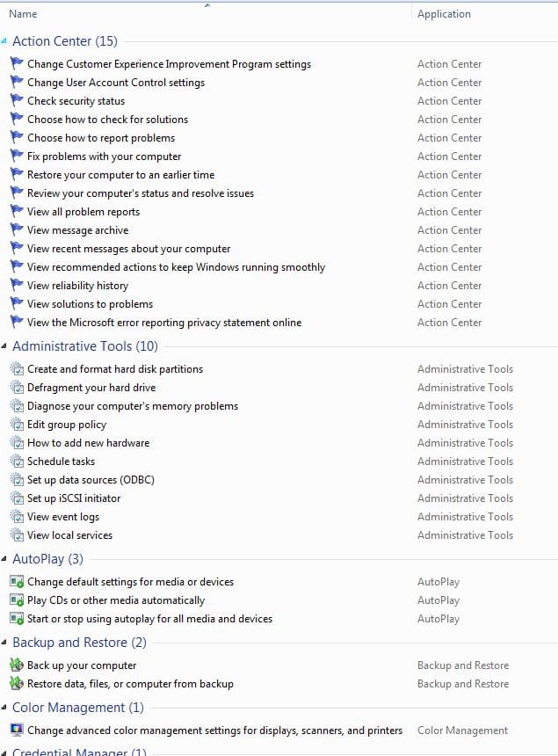The width and height of the screenshot is (558, 756).
Task: Click flag icon next to View reliability history
Action: click(17, 286)
